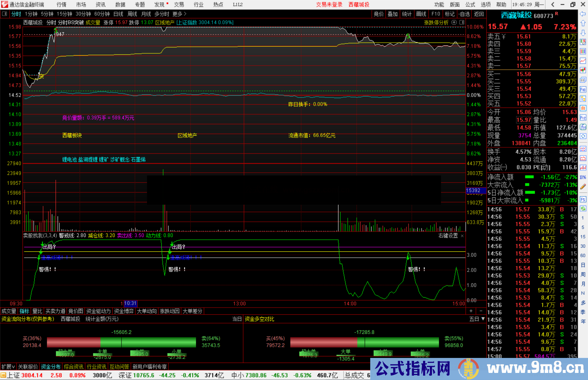Open the f(x) formula icon in sidebar
Screen dimensions: 588x380
pos(583,127)
